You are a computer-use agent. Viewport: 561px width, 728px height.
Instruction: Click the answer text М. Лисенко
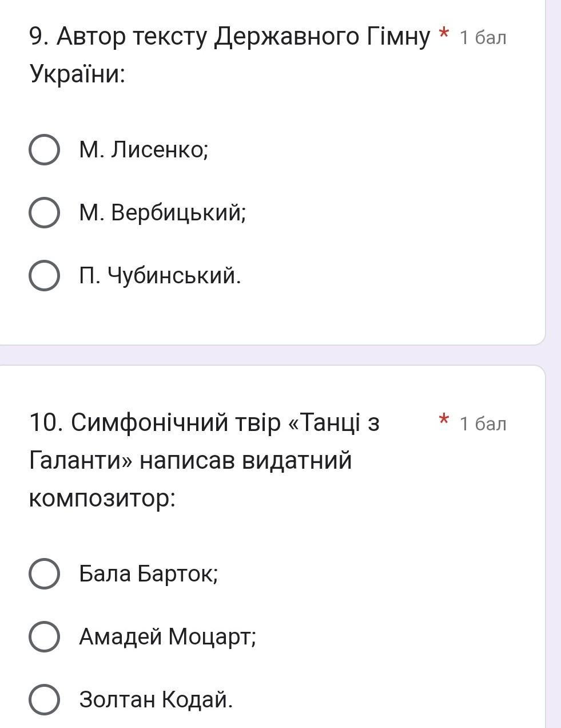144,150
